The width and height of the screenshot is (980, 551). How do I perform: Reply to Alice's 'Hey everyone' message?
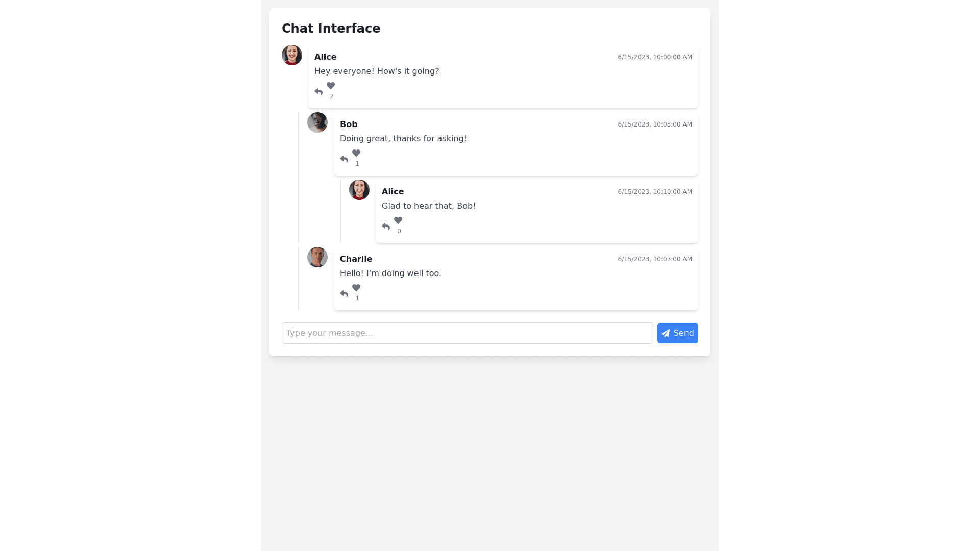[x=318, y=92]
